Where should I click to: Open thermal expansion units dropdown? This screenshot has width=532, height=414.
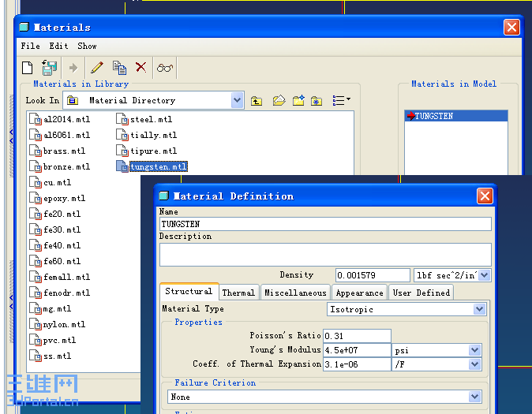[474, 364]
